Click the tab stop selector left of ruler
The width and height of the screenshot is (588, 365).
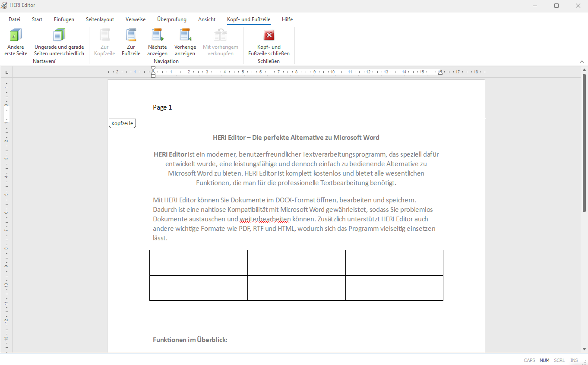[x=6, y=72]
